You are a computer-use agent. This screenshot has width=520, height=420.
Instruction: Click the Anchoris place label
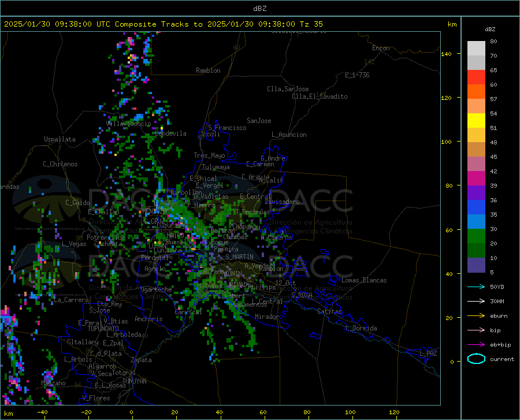[148, 319]
